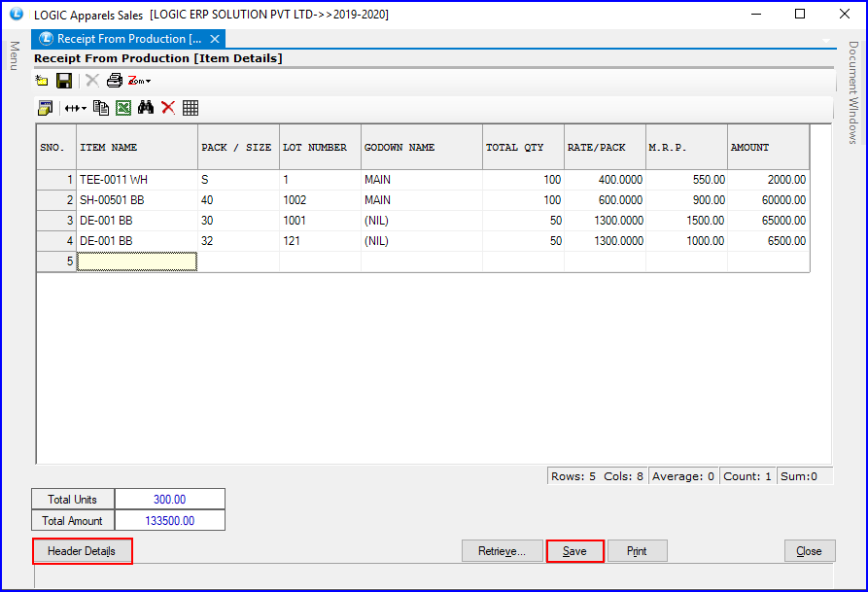Click lot number 1002 cell
Screen dimensions: 868x592
tap(320, 200)
